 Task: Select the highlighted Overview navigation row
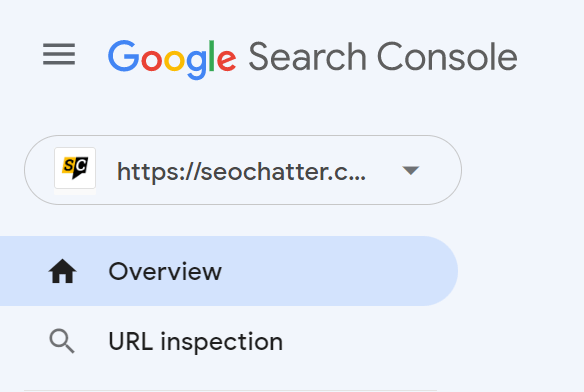point(229,271)
